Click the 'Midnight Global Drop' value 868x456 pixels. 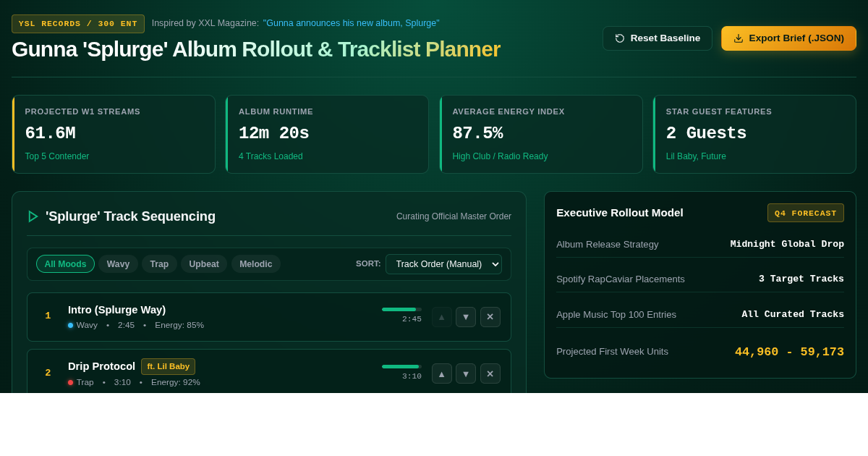pyautogui.click(x=787, y=244)
